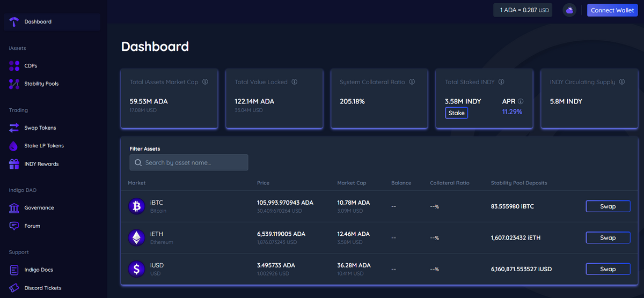
Task: Click the Dashboard umbrella icon in sidebar
Action: click(x=14, y=21)
